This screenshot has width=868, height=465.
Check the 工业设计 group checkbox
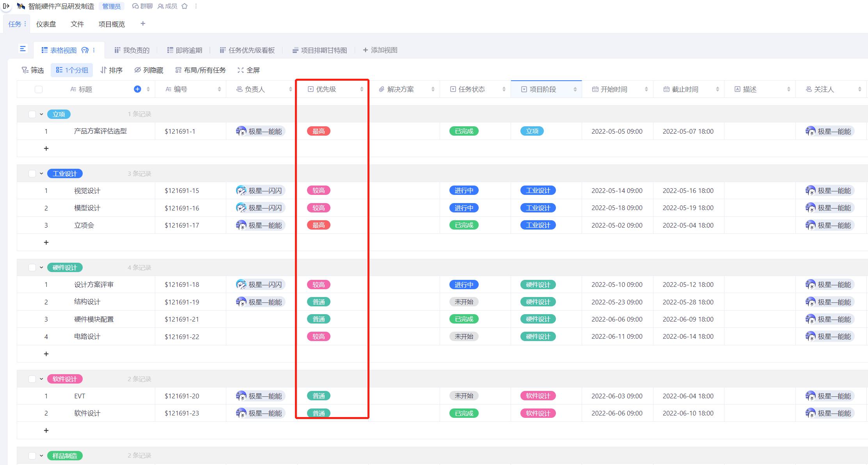(32, 173)
